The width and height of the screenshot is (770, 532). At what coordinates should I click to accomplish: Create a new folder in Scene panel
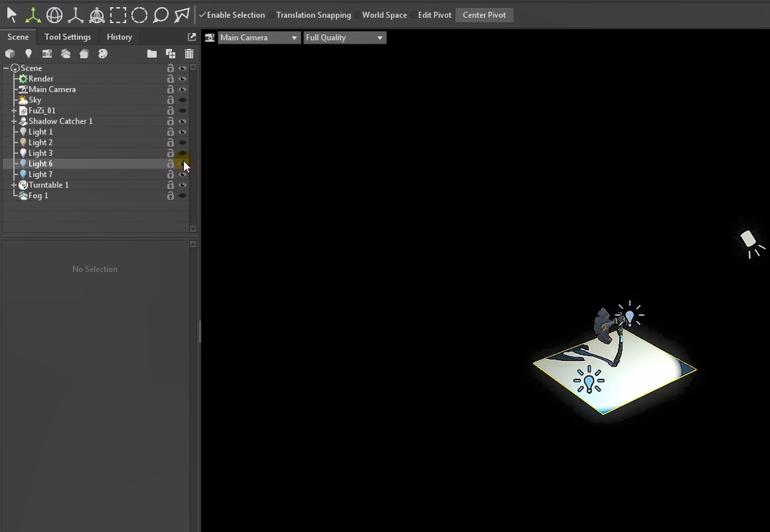[152, 54]
